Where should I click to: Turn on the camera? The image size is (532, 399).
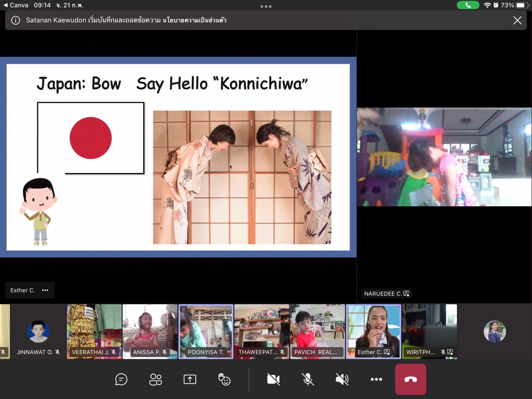pyautogui.click(x=273, y=379)
